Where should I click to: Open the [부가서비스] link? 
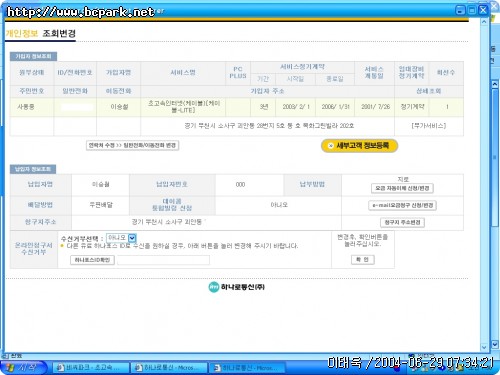(x=429, y=126)
